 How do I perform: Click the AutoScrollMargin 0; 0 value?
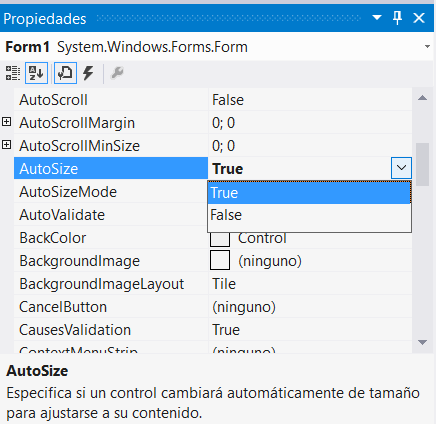[x=223, y=123]
